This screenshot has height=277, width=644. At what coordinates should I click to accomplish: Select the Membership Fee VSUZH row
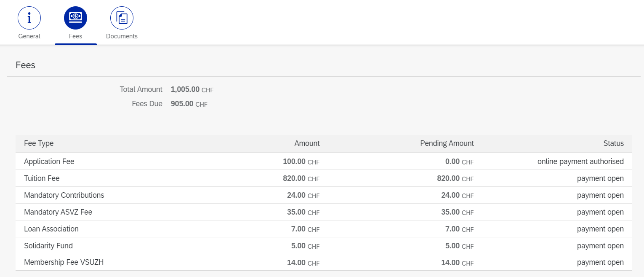64,262
